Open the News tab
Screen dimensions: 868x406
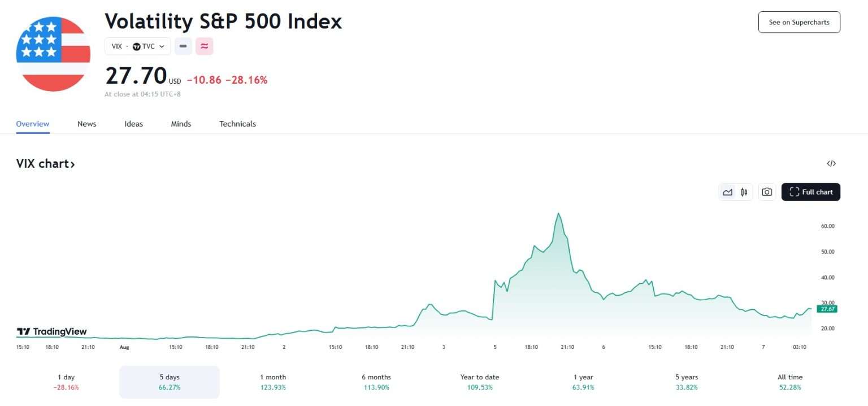pos(87,124)
